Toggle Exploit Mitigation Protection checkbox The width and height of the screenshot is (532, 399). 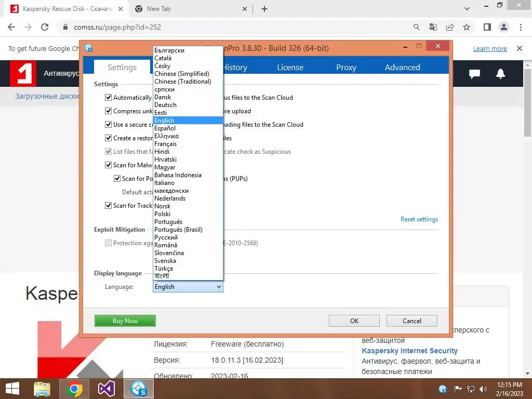[108, 243]
